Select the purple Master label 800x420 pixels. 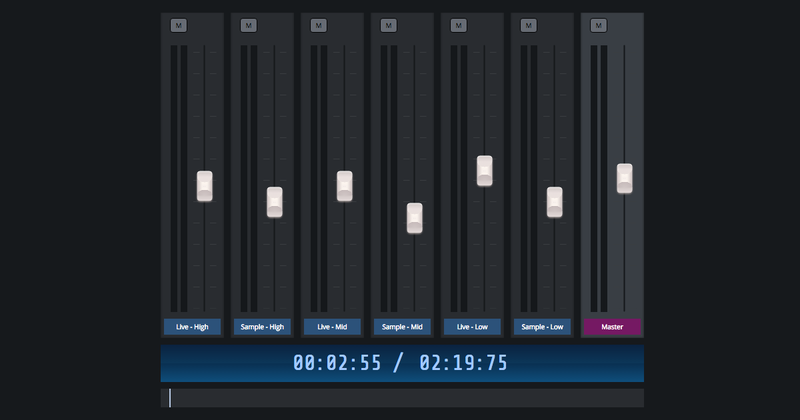click(x=612, y=327)
